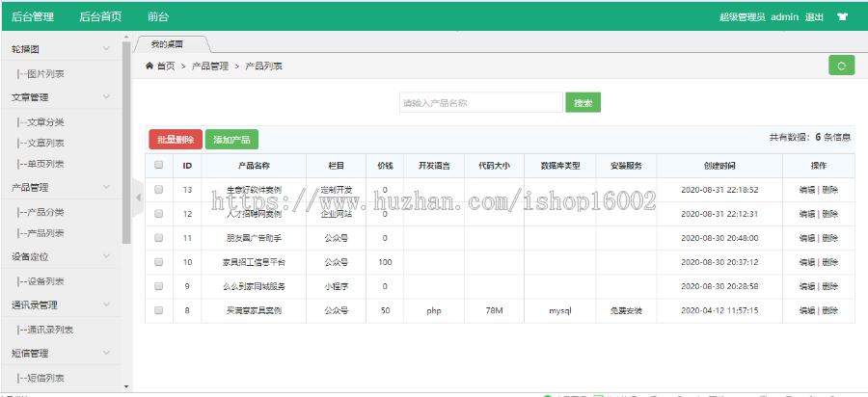
Task: Click the 免费安装 cell in row 8
Action: (626, 310)
